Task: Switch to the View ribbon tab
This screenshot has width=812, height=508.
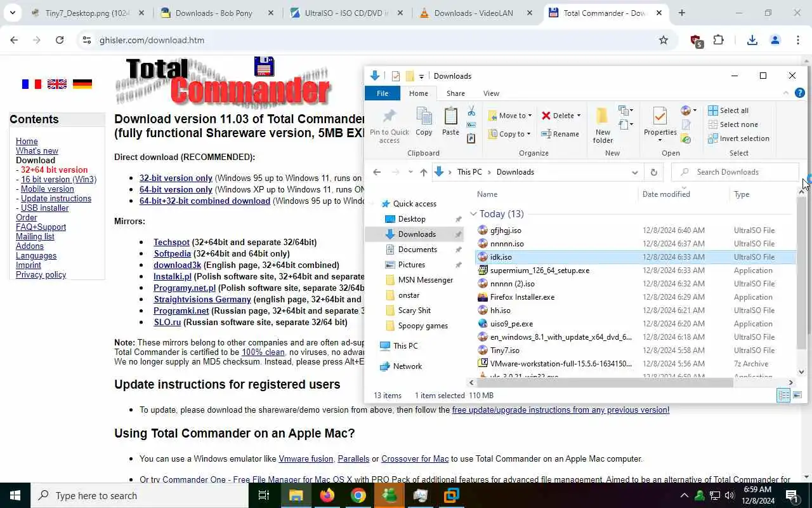Action: click(x=491, y=93)
